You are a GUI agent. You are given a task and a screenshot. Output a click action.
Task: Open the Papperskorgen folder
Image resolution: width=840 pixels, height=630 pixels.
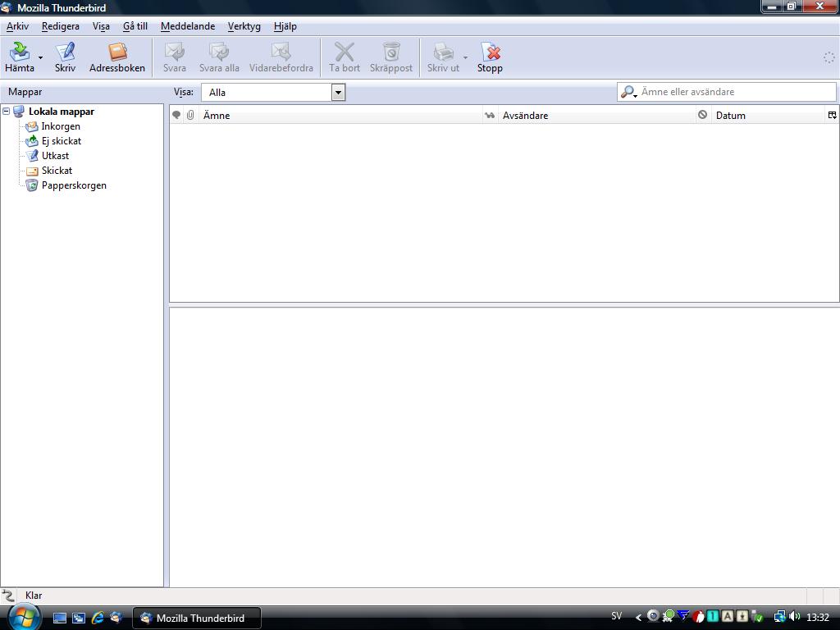(x=74, y=185)
